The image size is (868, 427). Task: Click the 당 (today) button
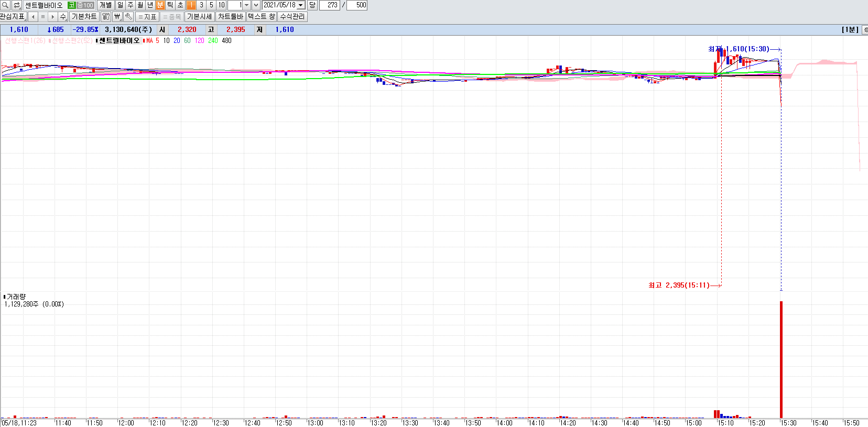(x=312, y=5)
